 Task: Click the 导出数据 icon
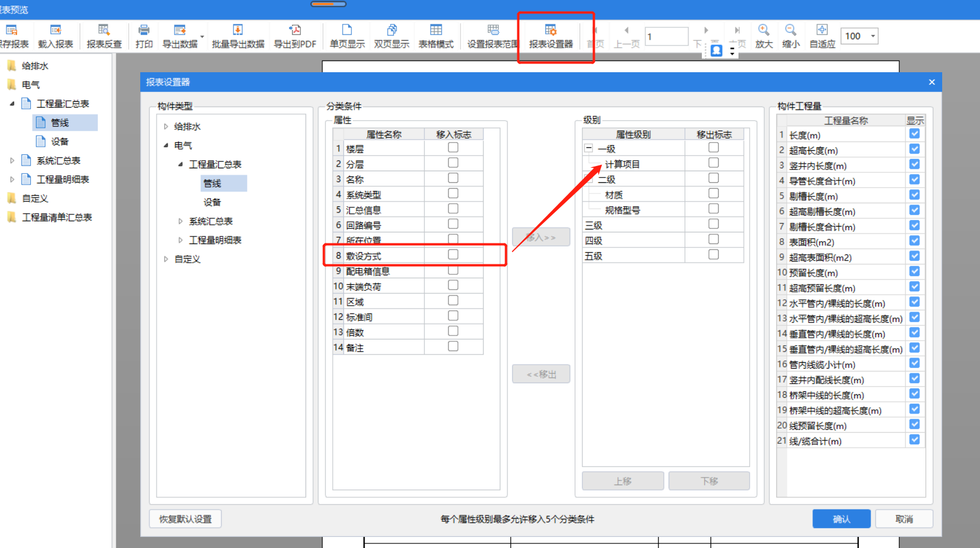pyautogui.click(x=180, y=36)
